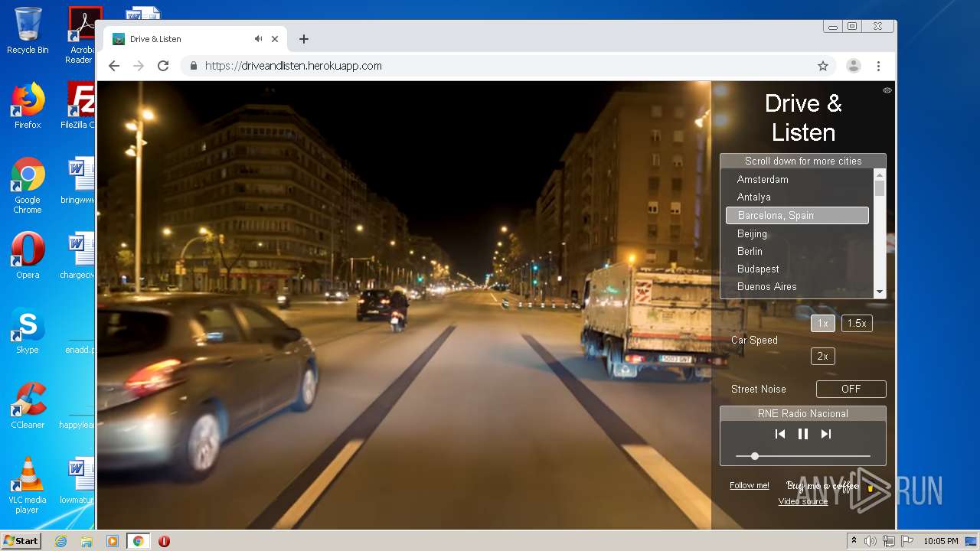Select Beijing from the city list

click(796, 233)
